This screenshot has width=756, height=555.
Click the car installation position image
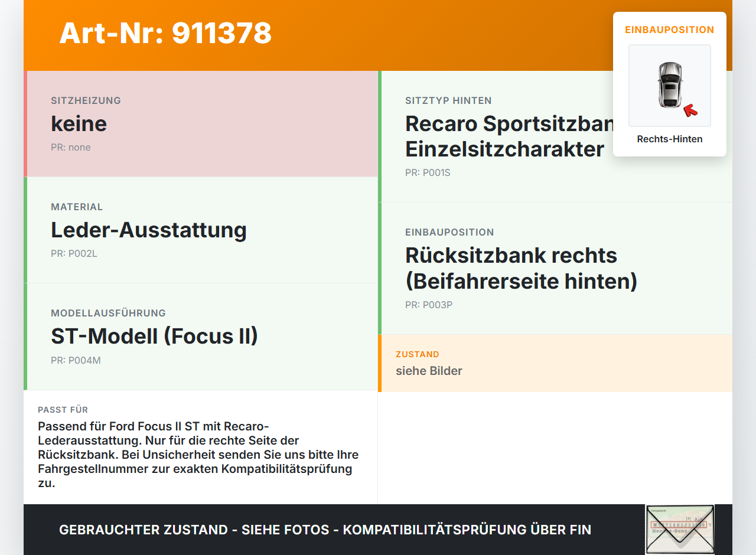point(670,86)
